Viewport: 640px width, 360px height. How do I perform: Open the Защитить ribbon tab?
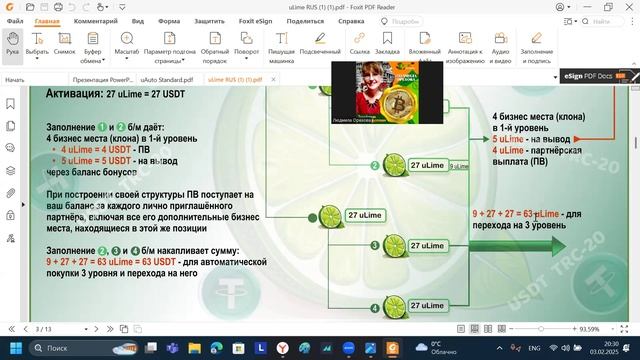(209, 21)
